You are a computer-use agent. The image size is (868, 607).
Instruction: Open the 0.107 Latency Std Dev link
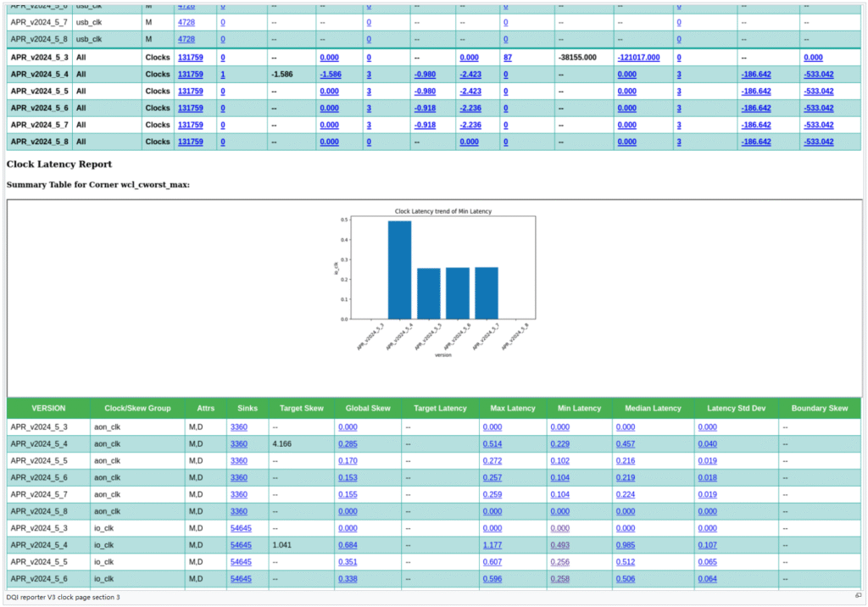pyautogui.click(x=718, y=544)
